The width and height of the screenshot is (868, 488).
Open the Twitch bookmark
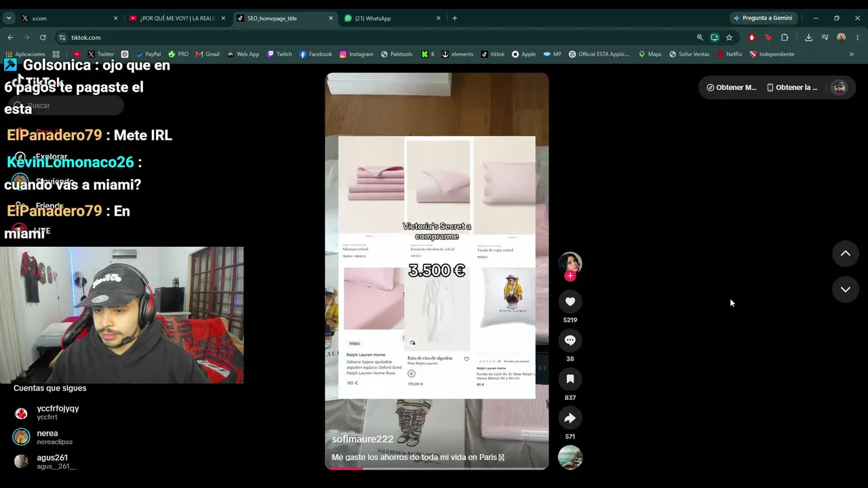point(279,54)
